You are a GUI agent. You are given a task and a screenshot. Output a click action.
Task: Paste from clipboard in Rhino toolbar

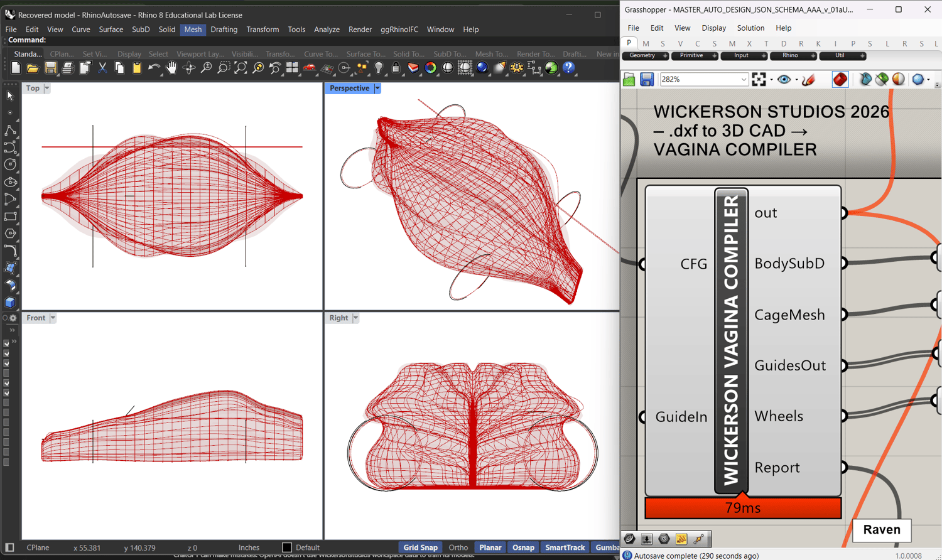137,68
